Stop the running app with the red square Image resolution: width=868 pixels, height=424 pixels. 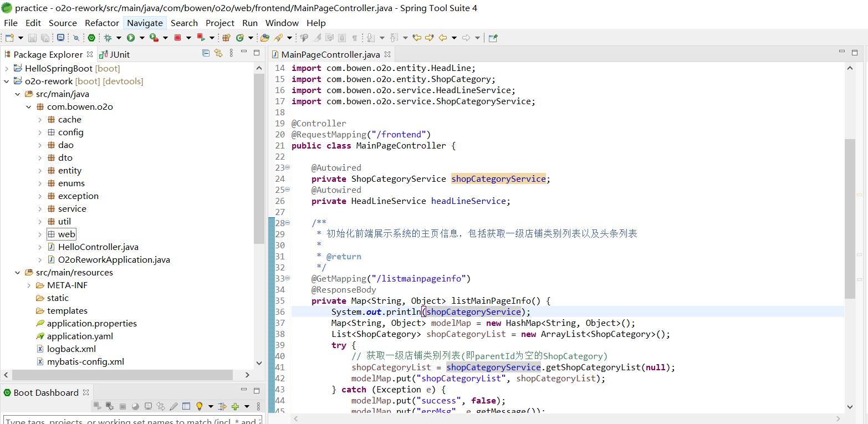coord(177,38)
